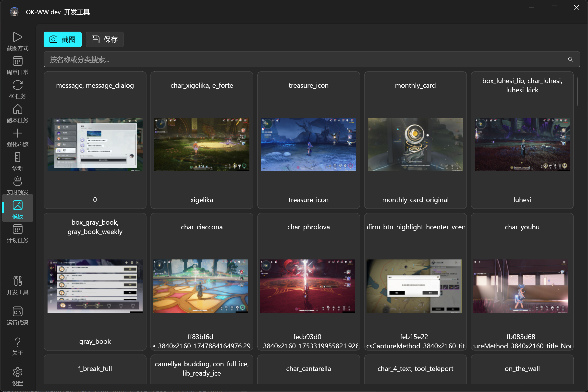Close the OK-WW dev window
This screenshot has width=588, height=392.
pyautogui.click(x=576, y=8)
